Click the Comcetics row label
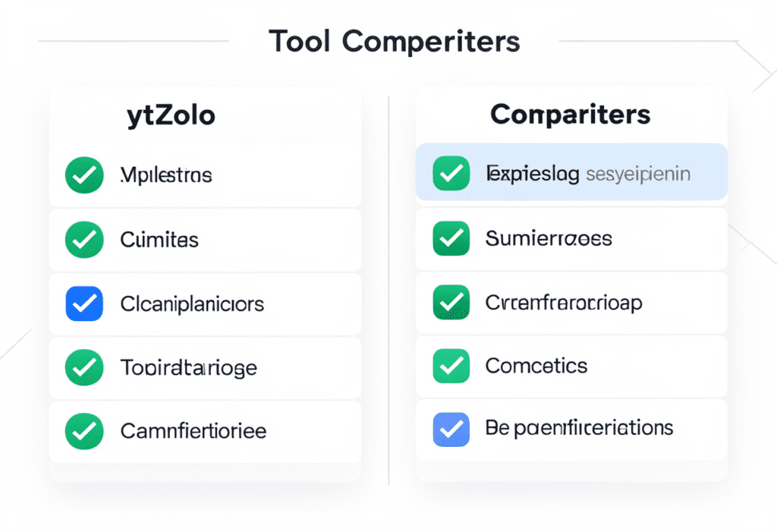This screenshot has height=532, width=777. pos(536,366)
